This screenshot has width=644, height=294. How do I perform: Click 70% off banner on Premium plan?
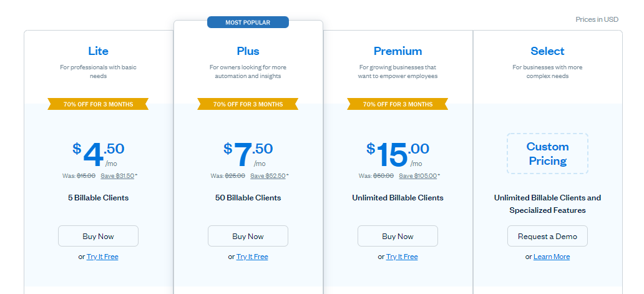pyautogui.click(x=398, y=104)
